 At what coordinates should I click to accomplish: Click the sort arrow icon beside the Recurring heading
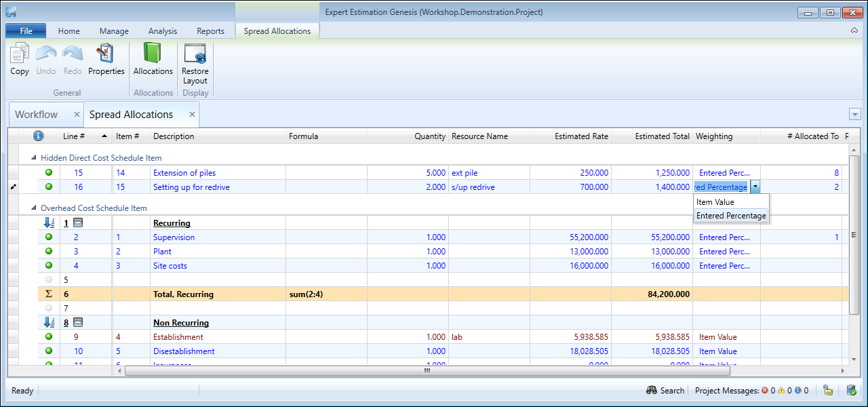pyautogui.click(x=49, y=223)
